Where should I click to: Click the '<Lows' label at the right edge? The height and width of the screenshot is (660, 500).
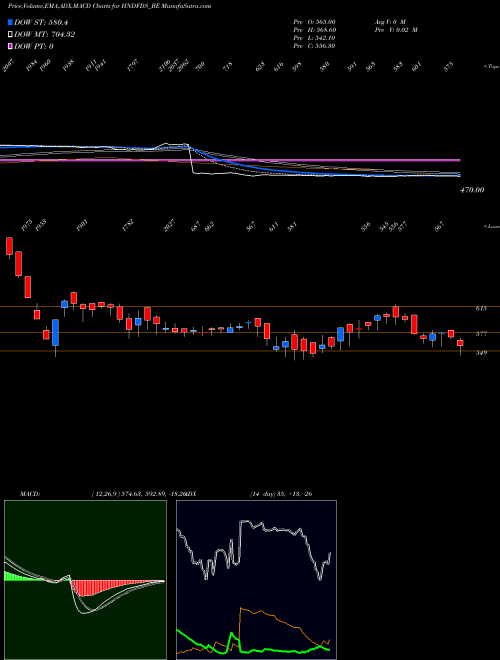coord(491,226)
